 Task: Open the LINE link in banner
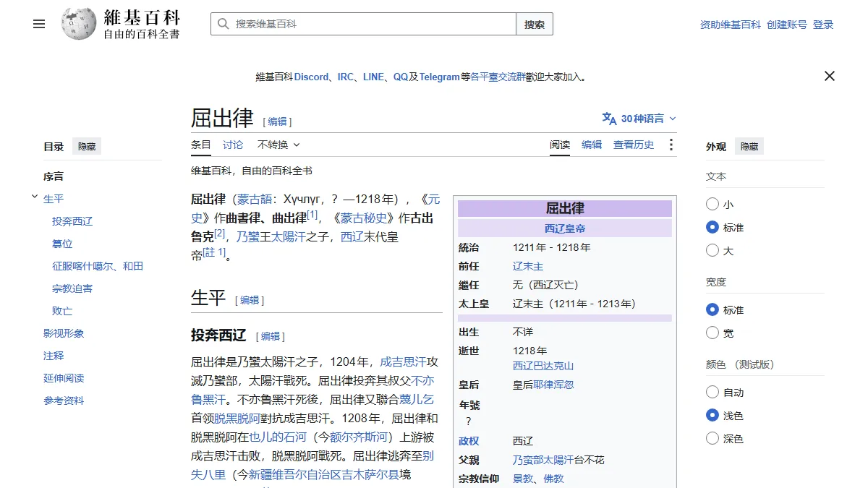pyautogui.click(x=373, y=77)
